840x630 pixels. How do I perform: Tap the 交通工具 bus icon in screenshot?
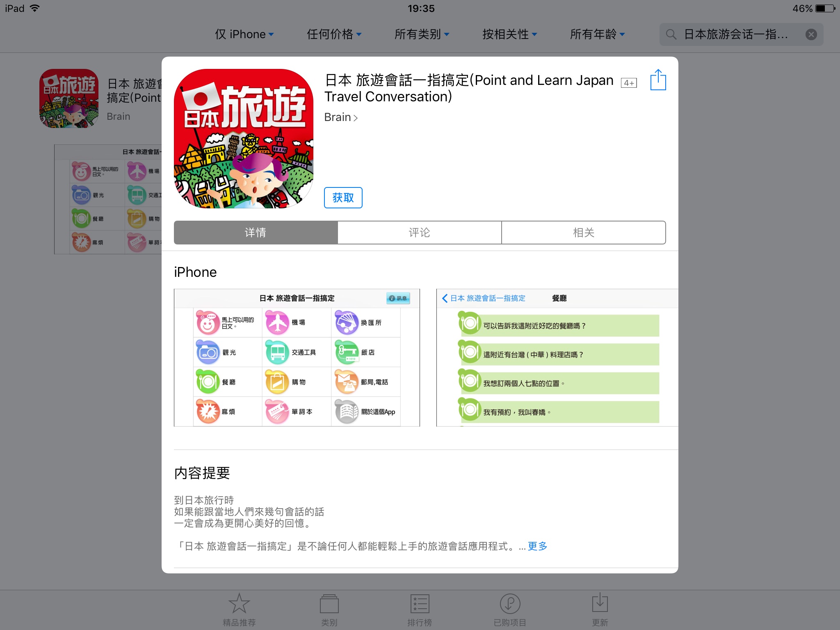click(278, 352)
